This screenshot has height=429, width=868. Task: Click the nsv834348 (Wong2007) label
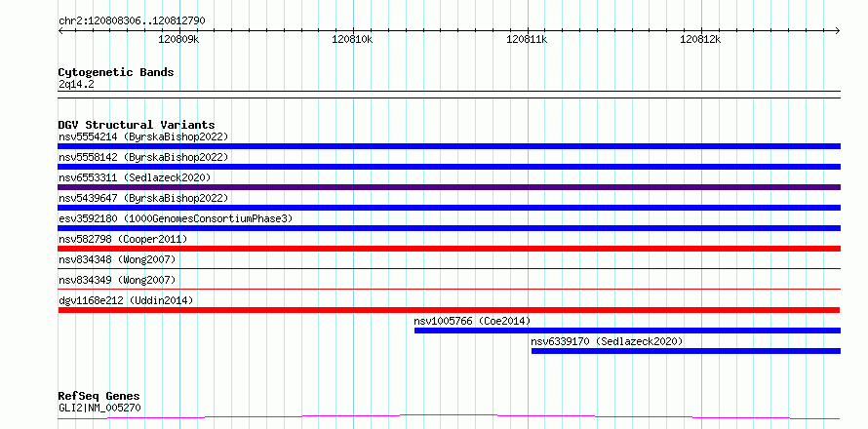coord(117,259)
